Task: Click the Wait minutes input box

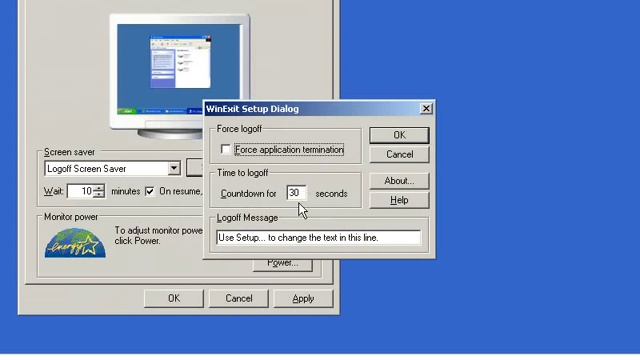Action: pyautogui.click(x=80, y=191)
